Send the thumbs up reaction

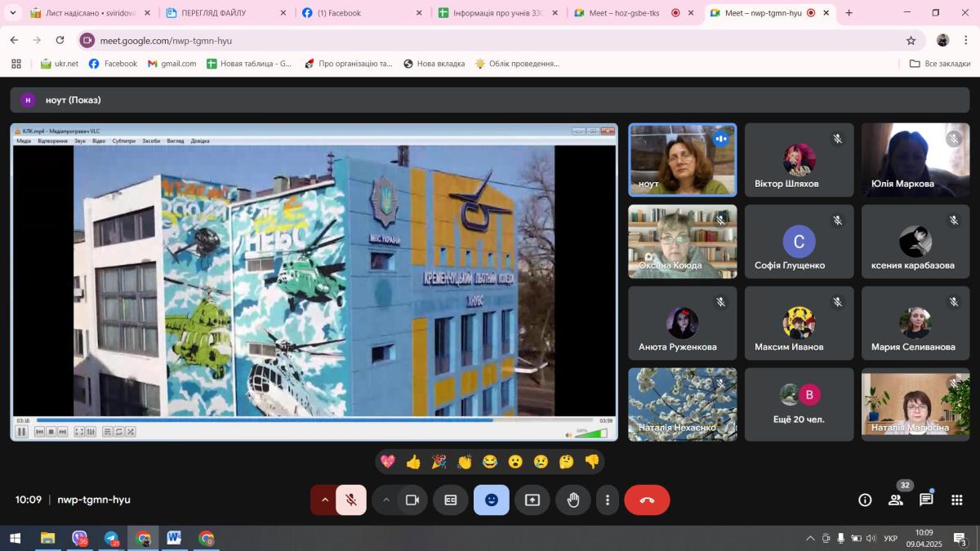pyautogui.click(x=413, y=462)
